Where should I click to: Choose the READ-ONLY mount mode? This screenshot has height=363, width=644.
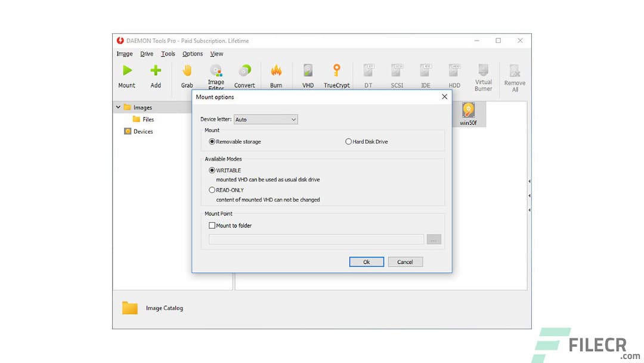(x=212, y=190)
